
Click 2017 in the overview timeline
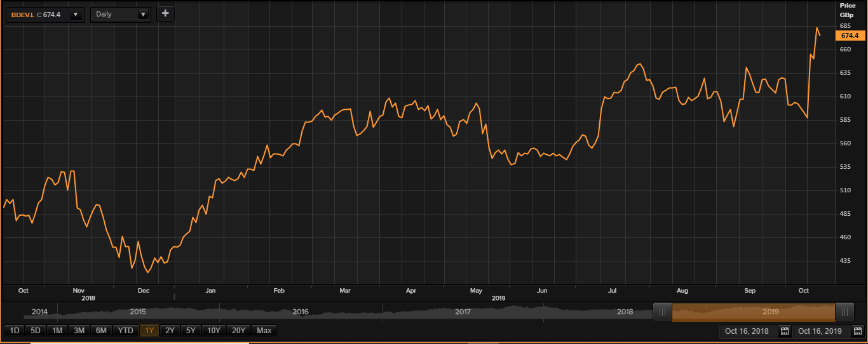[463, 312]
